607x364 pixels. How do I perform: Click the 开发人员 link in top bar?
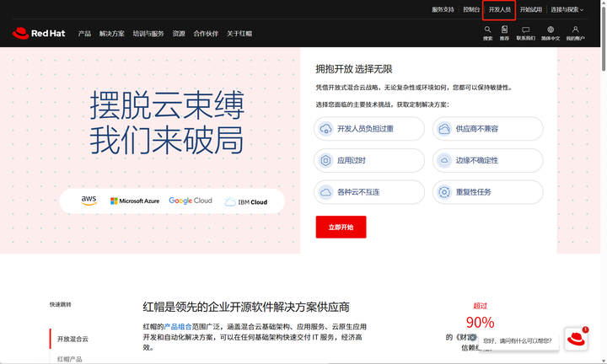point(499,9)
